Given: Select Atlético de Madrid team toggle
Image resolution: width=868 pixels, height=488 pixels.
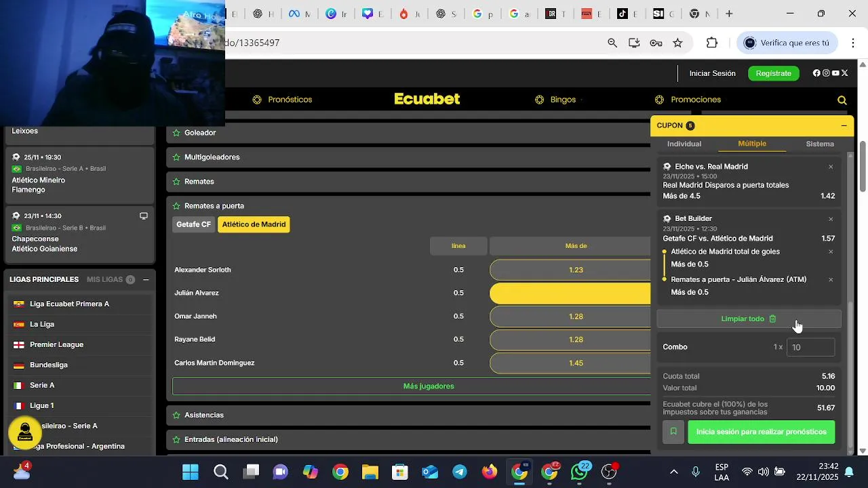Looking at the screenshot, I should pyautogui.click(x=254, y=224).
